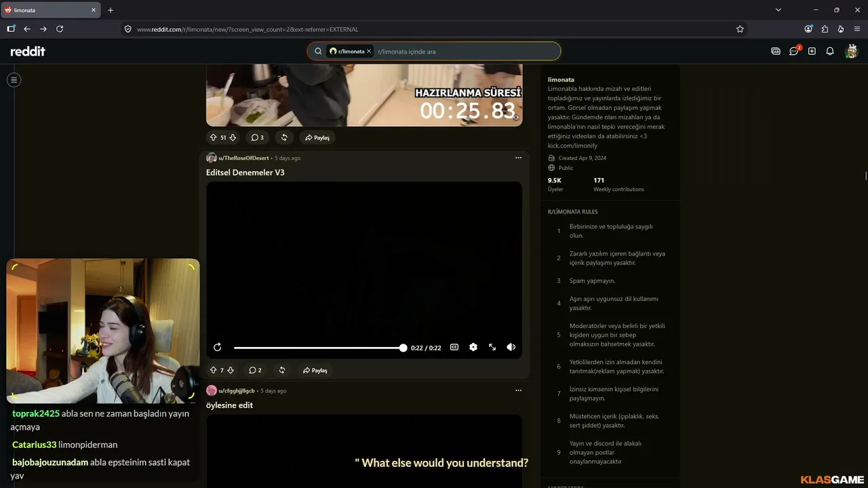
Task: Open comments on Editsel Denemeler V3
Action: tap(255, 370)
